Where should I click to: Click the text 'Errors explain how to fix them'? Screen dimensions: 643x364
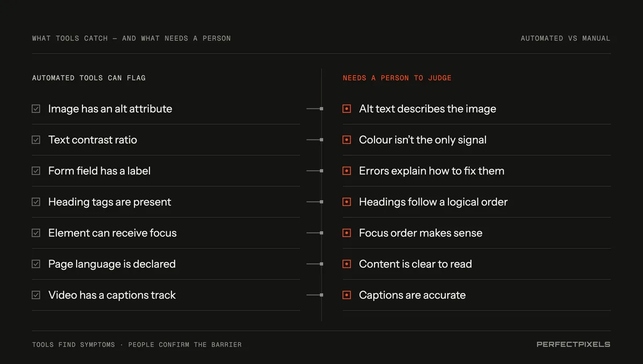click(431, 171)
